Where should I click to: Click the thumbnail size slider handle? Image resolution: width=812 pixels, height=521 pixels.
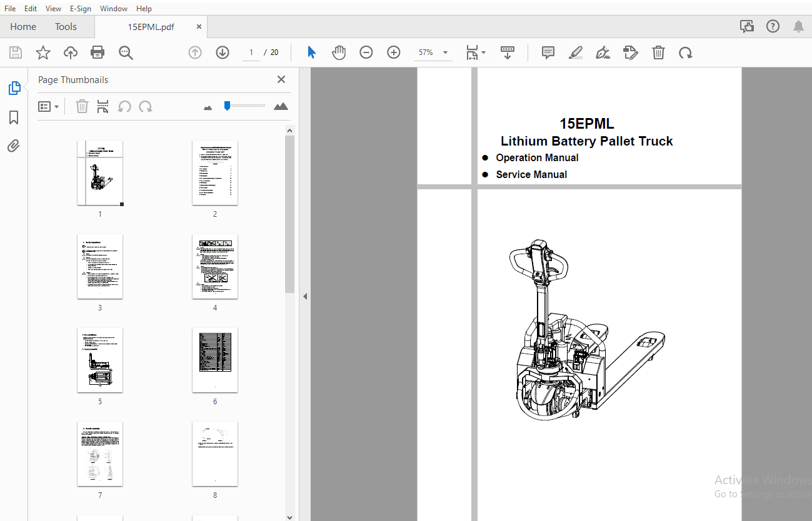[227, 106]
